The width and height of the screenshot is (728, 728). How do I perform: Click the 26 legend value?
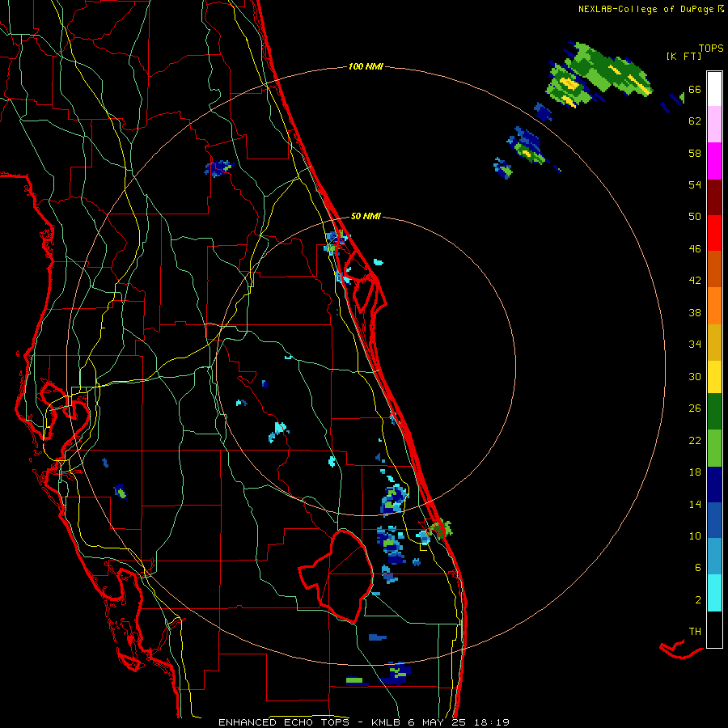click(695, 408)
